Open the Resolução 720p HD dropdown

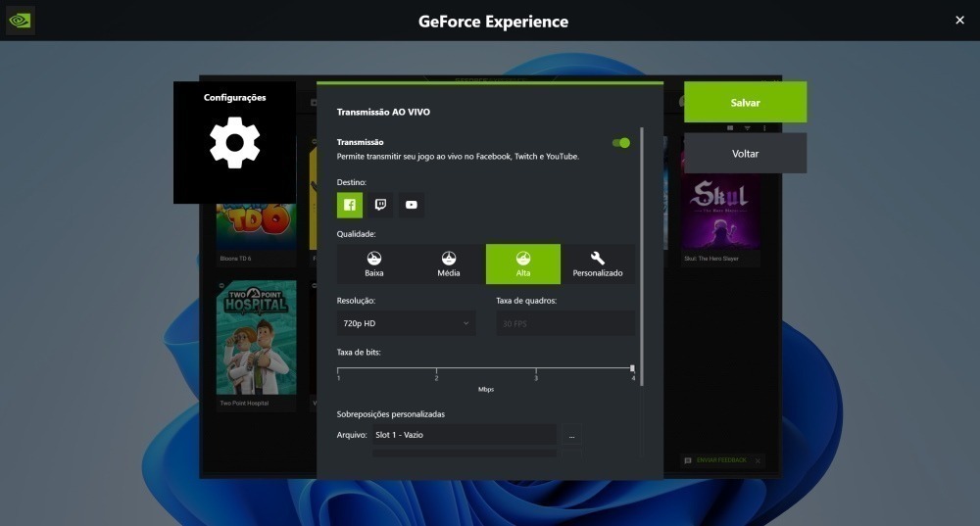407,323
